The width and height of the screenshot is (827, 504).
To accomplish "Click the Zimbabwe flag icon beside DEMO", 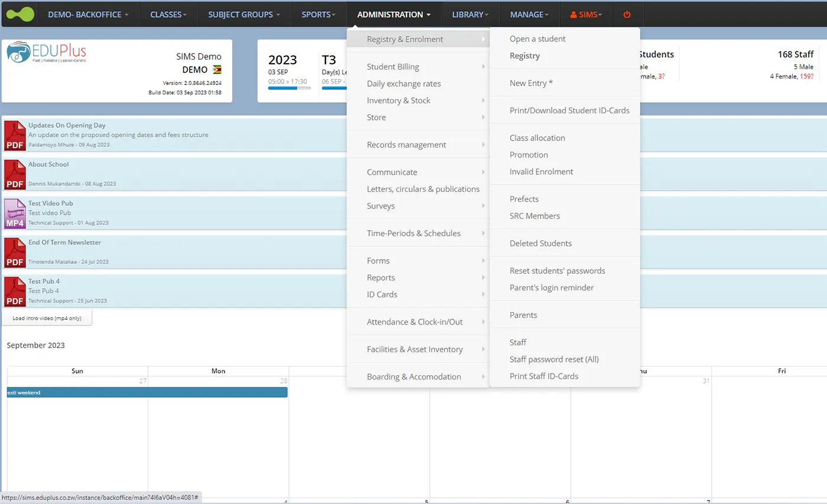I will coord(217,70).
